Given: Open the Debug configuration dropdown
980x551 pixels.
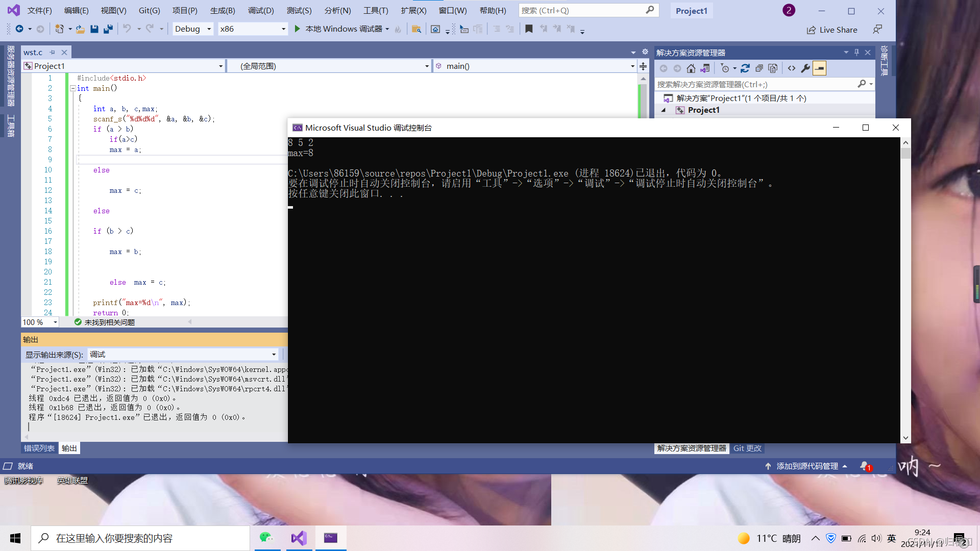Looking at the screenshot, I should click(x=192, y=29).
